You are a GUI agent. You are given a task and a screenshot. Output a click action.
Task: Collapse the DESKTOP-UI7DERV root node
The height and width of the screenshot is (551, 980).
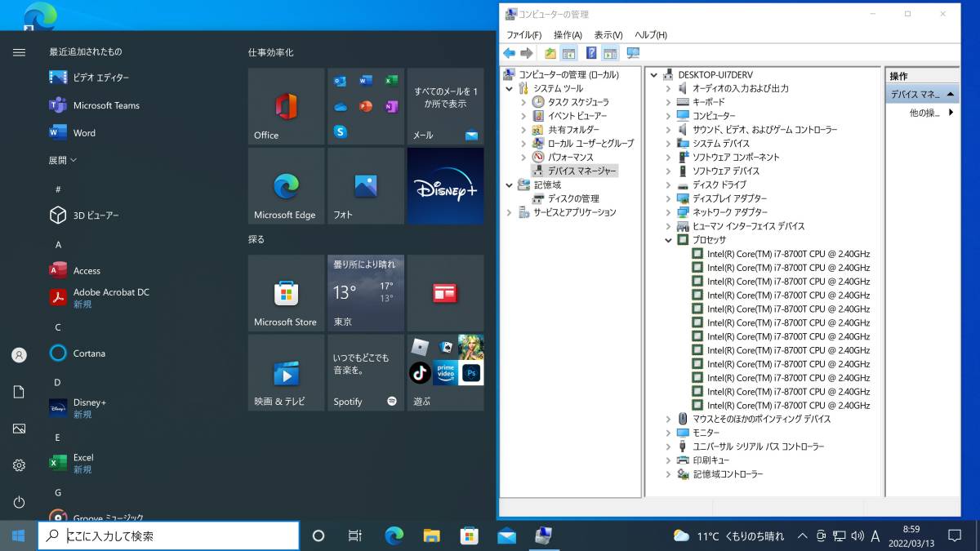[655, 75]
